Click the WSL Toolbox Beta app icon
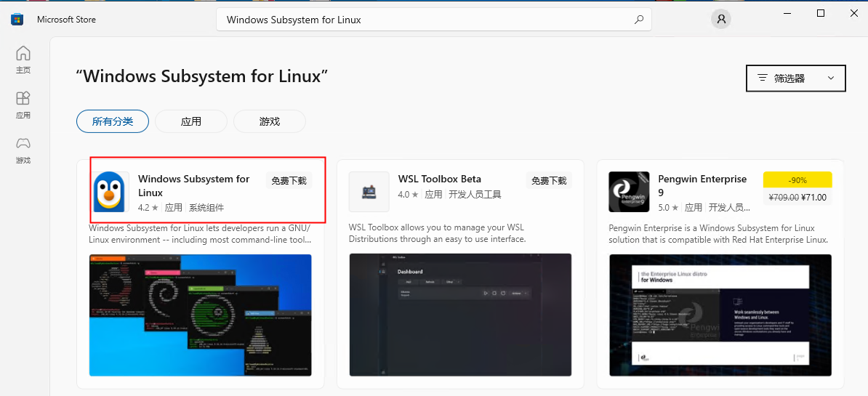Image resolution: width=868 pixels, height=396 pixels. coord(369,191)
